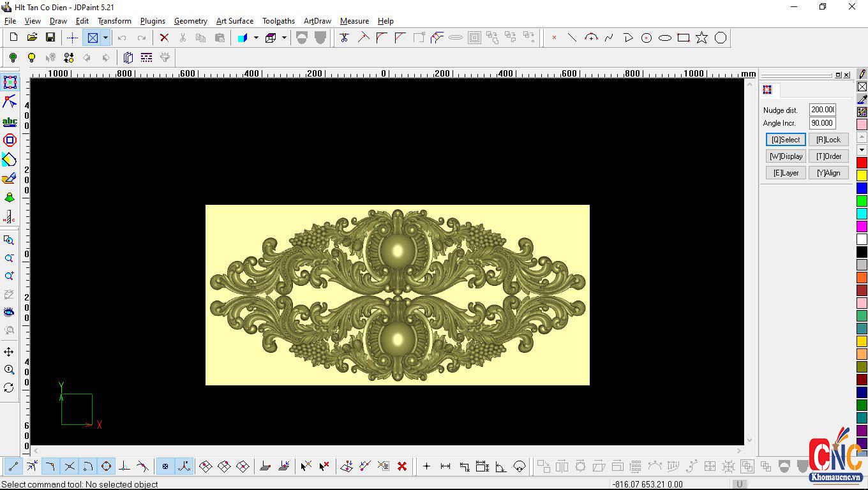Pick the red color swatch on the right
The width and height of the screenshot is (868, 490).
coord(861,162)
